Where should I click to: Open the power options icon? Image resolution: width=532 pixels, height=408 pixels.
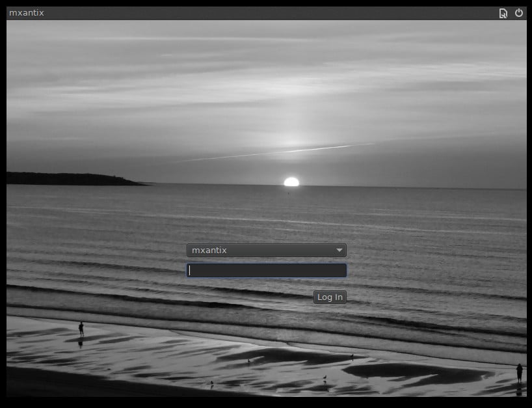point(519,13)
